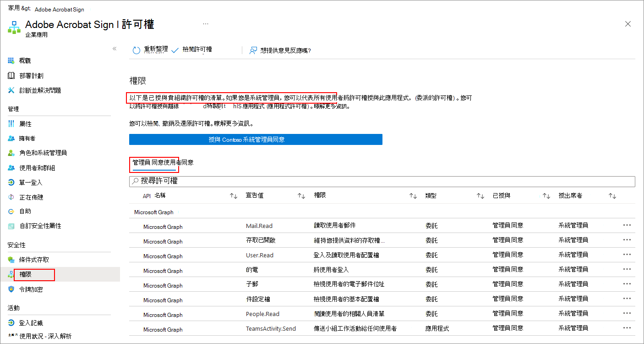Click the 權限 permissions sidebar icon
Viewport: 644px width, 344px height.
point(11,274)
